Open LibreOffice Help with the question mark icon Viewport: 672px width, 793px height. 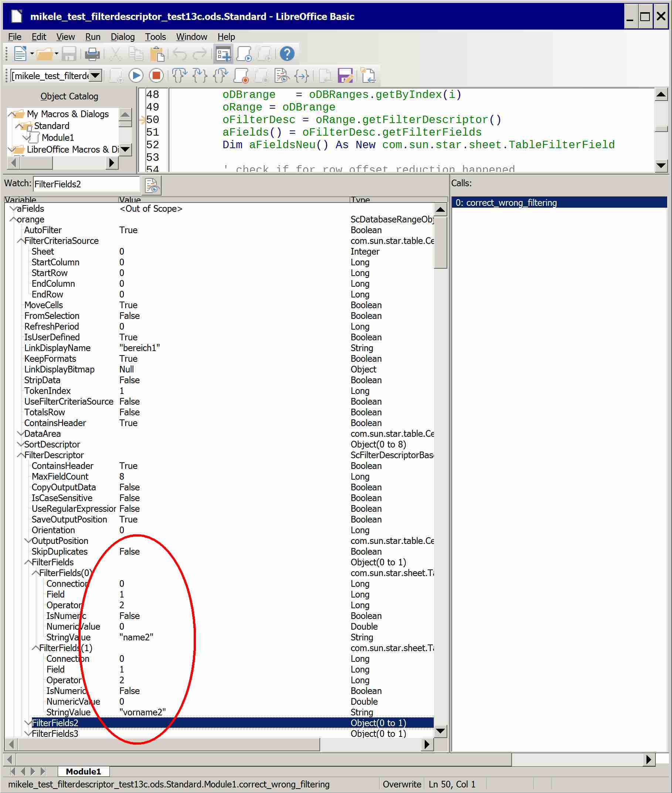(x=287, y=54)
